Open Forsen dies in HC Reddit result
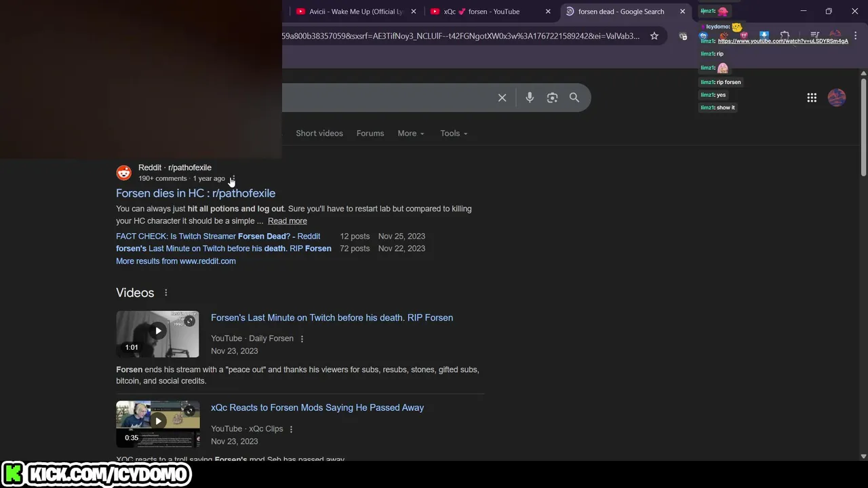Viewport: 868px width, 488px height. pyautogui.click(x=195, y=193)
